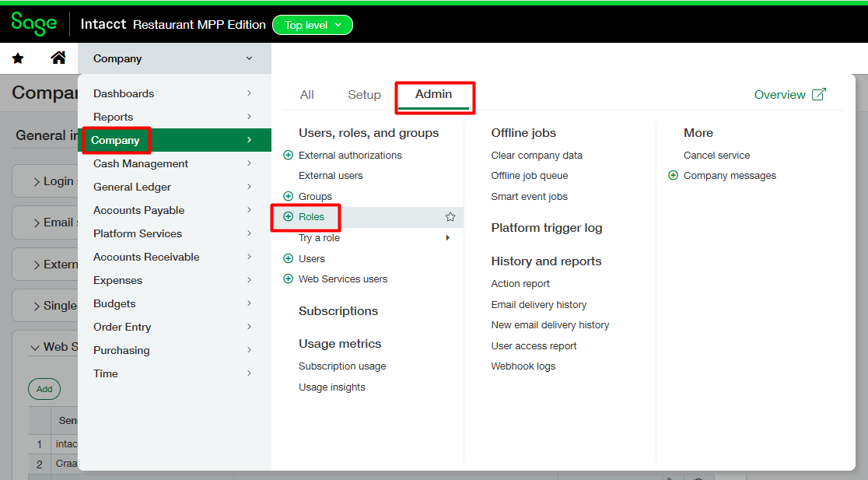Image resolution: width=868 pixels, height=480 pixels.
Task: Expand General Ledger submenu chevron
Action: pyautogui.click(x=249, y=186)
